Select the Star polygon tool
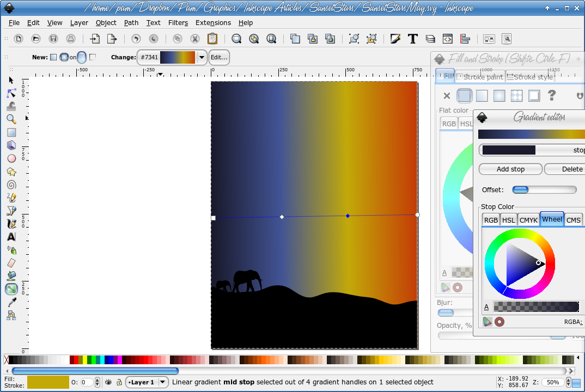585x392 pixels. coord(11,171)
